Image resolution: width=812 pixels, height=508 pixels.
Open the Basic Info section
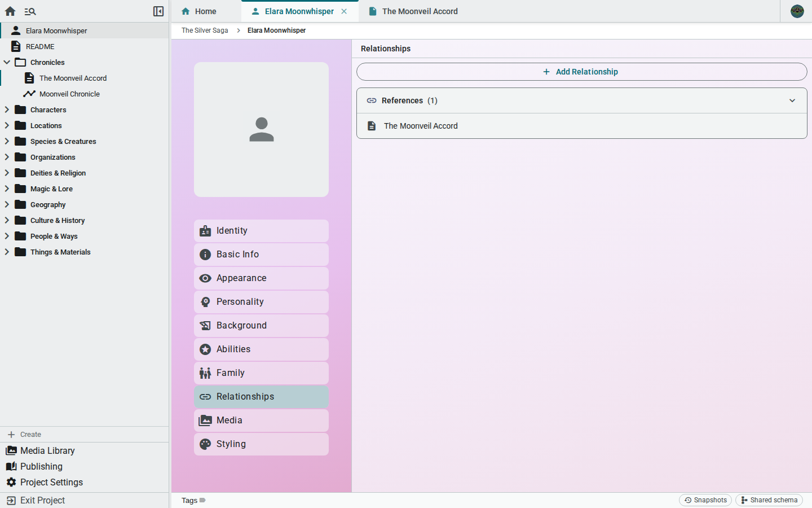click(x=261, y=255)
